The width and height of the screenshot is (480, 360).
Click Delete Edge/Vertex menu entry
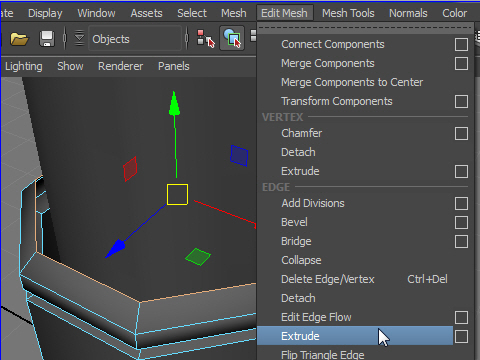coord(328,279)
